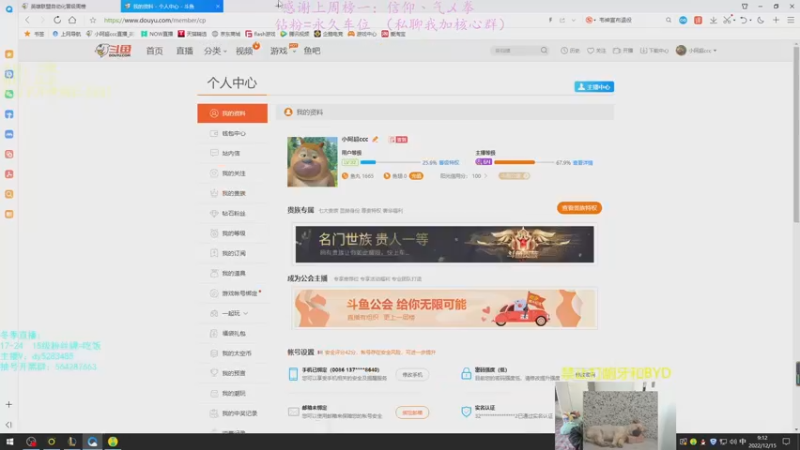Click the red badge next to nickname
Viewport: 800px width, 450px height.
(398, 139)
